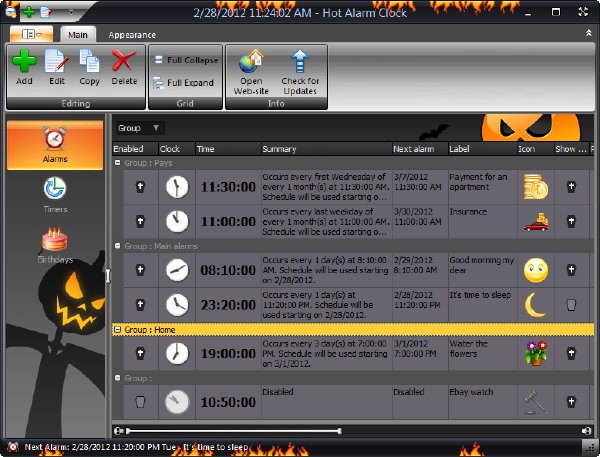
Task: Click the Full Collapse button
Action: (x=186, y=60)
